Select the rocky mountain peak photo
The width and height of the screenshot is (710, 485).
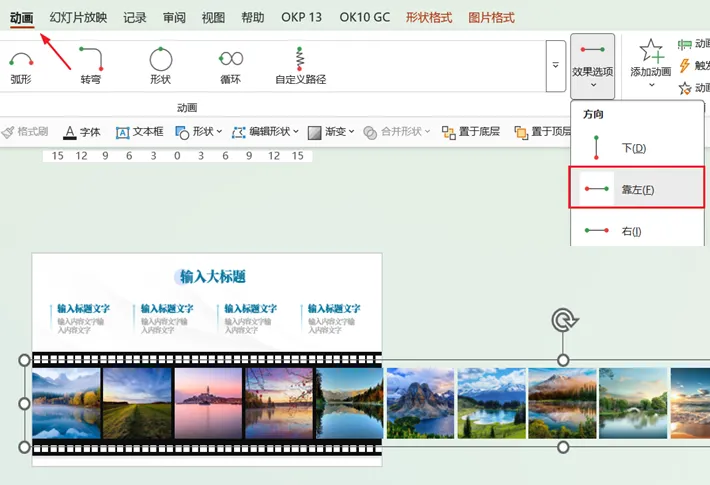pyautogui.click(x=420, y=403)
